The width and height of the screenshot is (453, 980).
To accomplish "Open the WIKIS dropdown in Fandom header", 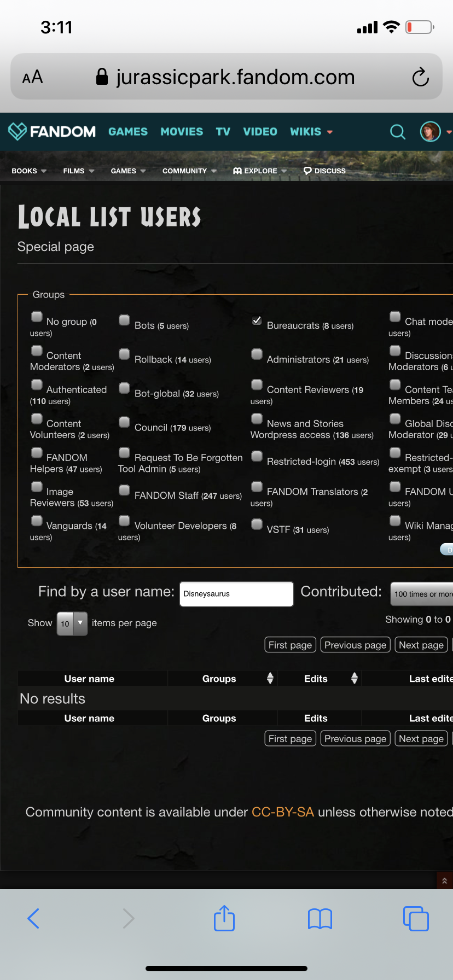I will pos(311,132).
